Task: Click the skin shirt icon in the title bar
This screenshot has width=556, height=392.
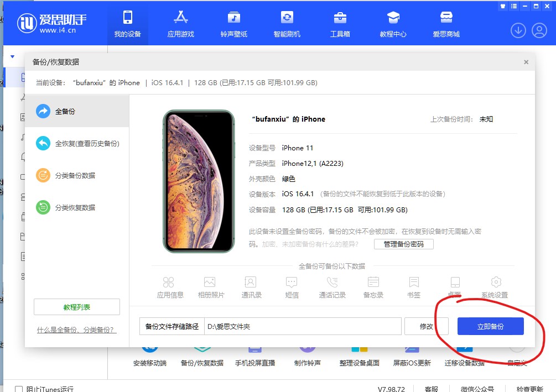Action: 503,6
